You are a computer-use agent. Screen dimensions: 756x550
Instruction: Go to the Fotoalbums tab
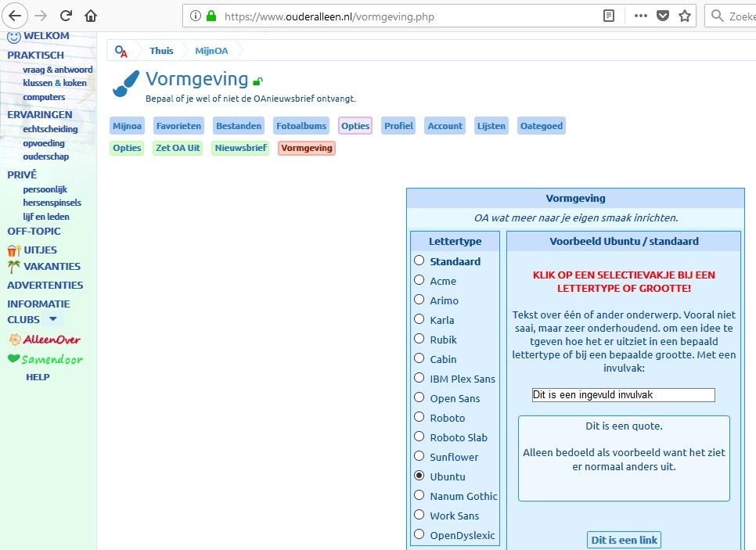301,126
